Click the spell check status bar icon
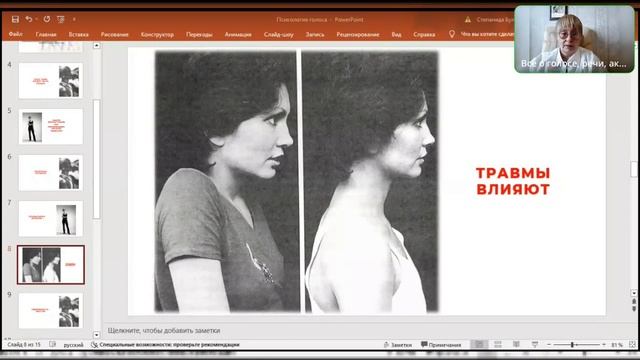This screenshot has height=360, width=640. [52, 344]
